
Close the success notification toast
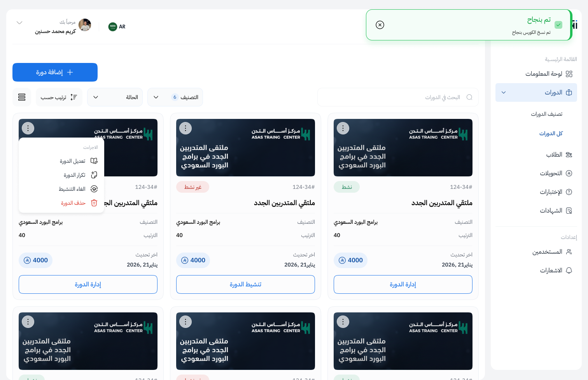[380, 25]
